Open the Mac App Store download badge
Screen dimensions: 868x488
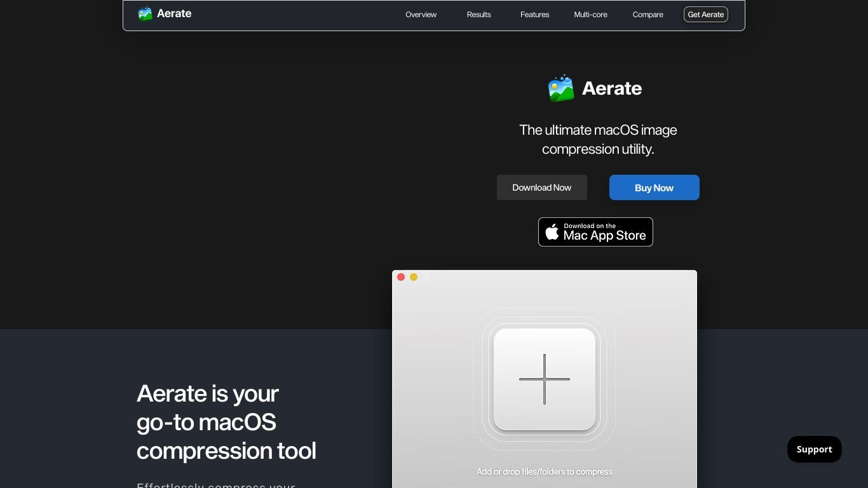(x=595, y=232)
